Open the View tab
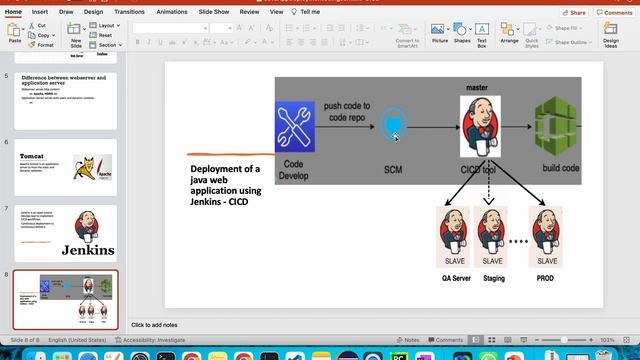 click(276, 12)
